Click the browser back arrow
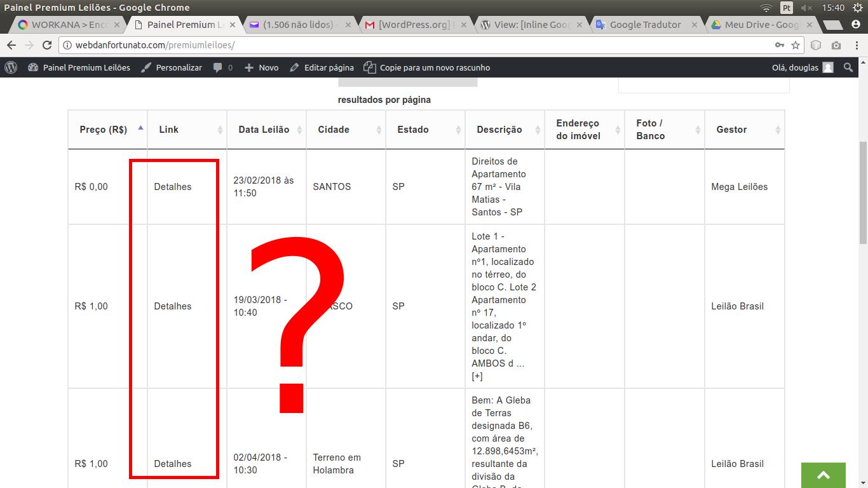Screen dimensions: 868x488 pyautogui.click(x=11, y=45)
